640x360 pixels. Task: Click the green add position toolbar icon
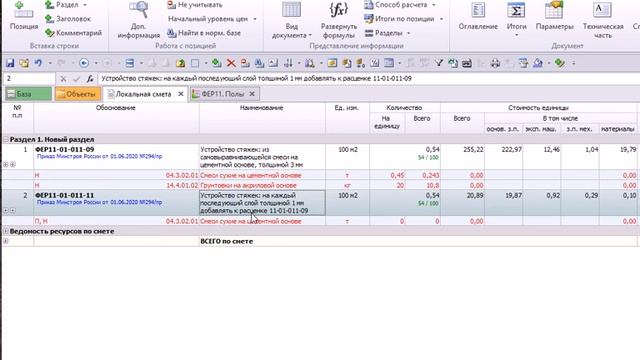tap(217, 63)
